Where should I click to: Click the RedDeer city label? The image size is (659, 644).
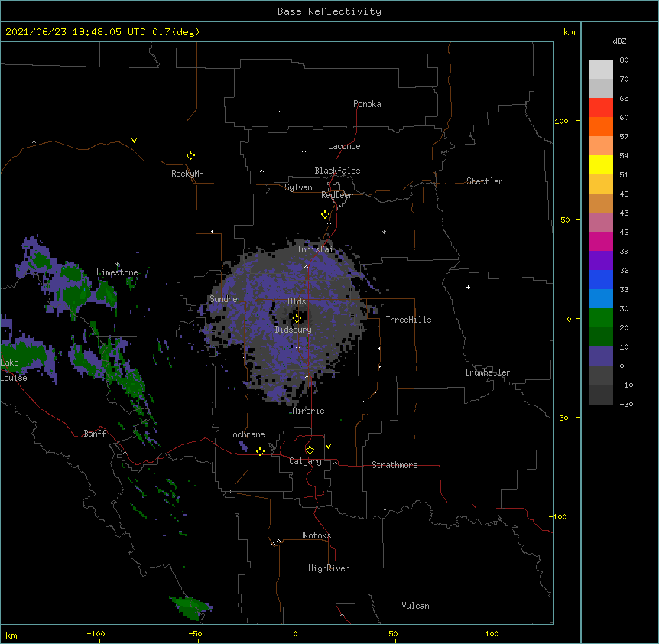point(336,195)
